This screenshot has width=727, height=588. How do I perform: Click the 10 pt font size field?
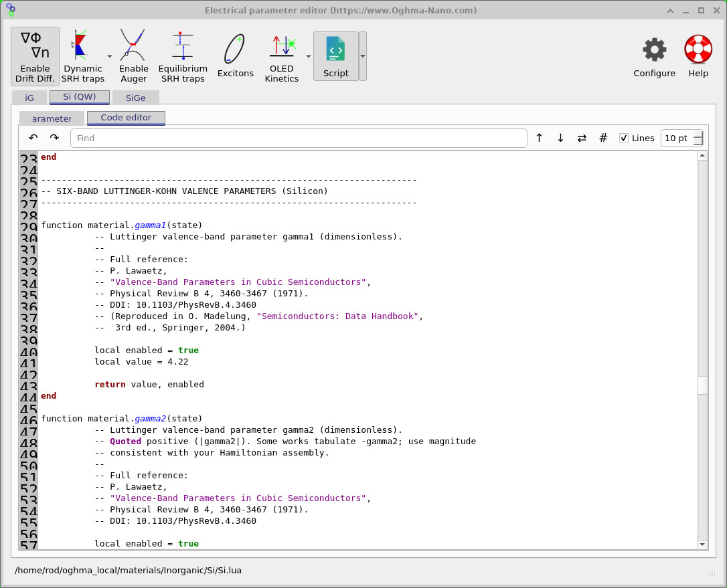(x=677, y=138)
